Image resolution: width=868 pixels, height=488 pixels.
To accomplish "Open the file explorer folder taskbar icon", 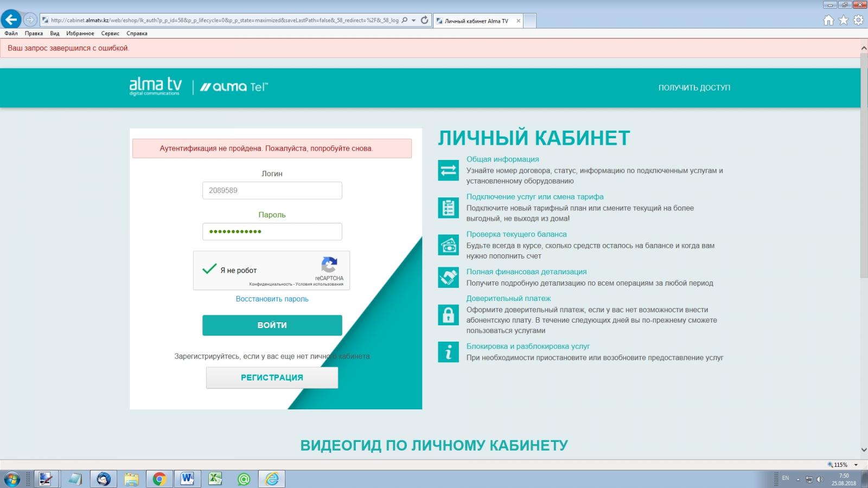I will pyautogui.click(x=131, y=479).
